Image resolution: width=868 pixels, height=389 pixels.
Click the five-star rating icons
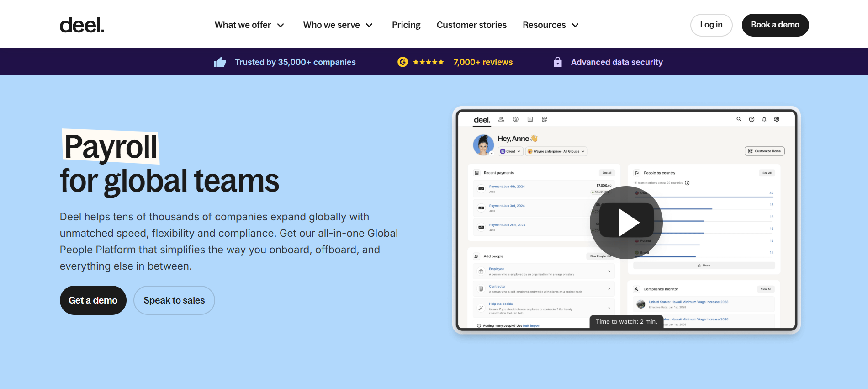pyautogui.click(x=428, y=62)
